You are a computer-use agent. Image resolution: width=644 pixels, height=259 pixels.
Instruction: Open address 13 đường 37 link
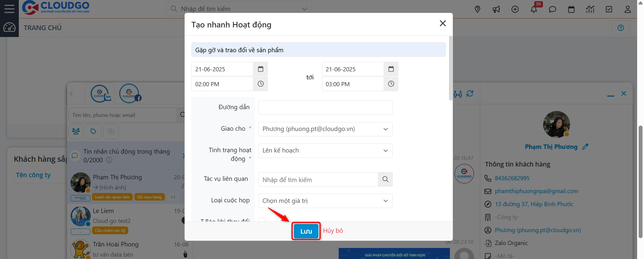pyautogui.click(x=534, y=204)
